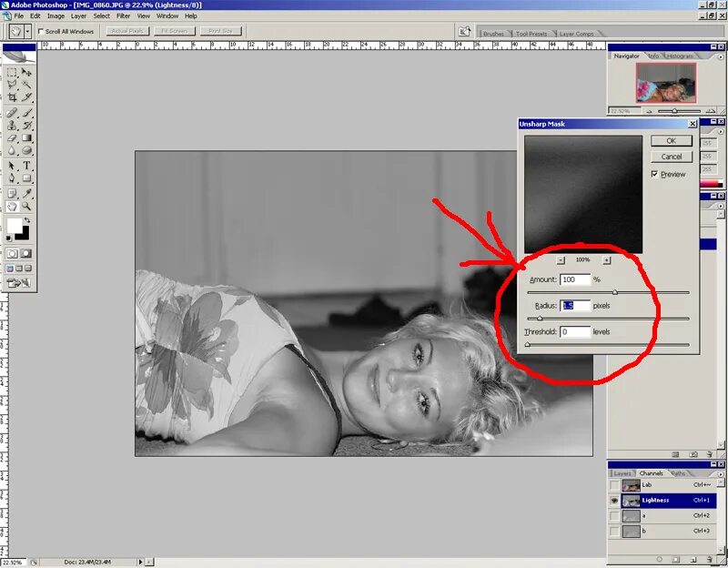Show the Lab channel visibility eye
This screenshot has height=568, width=728.
[614, 484]
